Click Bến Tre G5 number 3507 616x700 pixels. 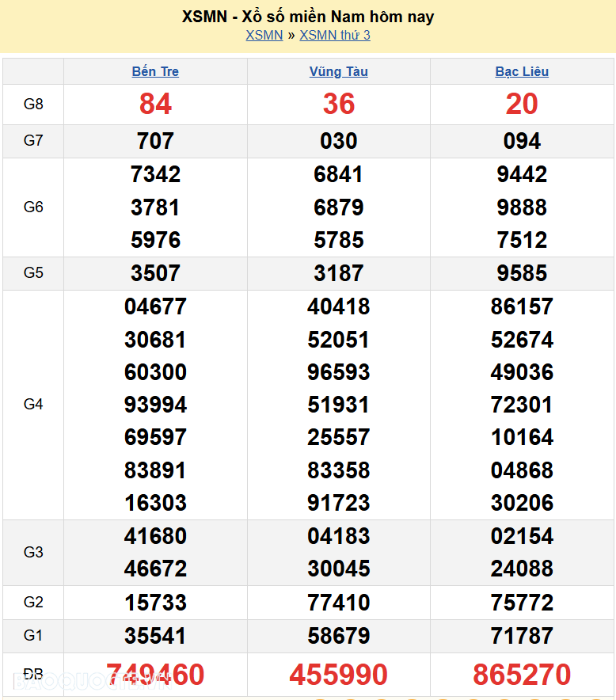click(x=155, y=273)
